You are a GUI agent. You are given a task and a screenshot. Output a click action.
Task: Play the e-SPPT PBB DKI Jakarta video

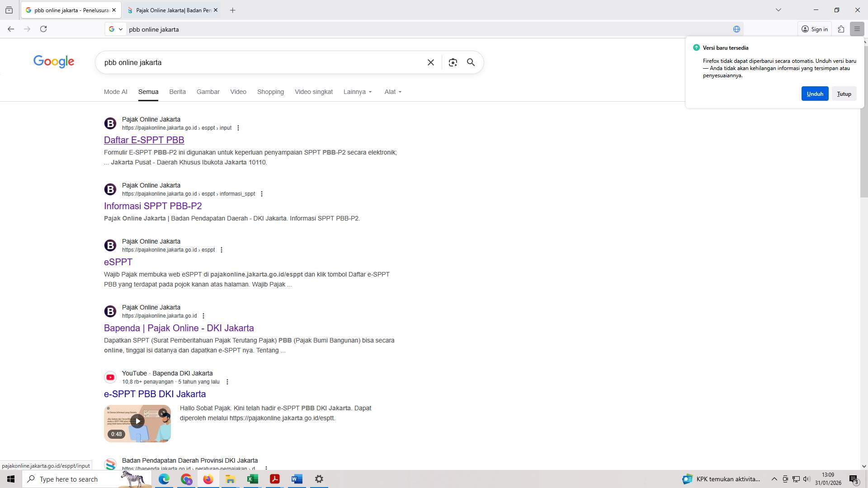tap(137, 421)
